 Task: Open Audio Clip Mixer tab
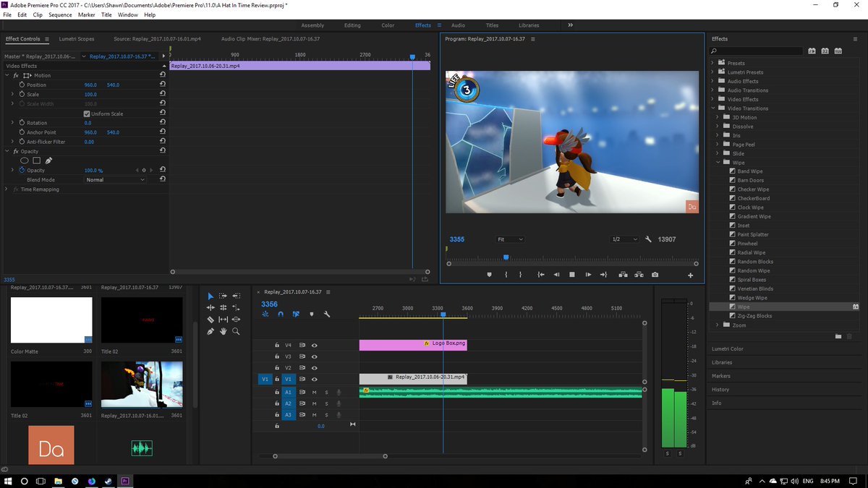[271, 39]
